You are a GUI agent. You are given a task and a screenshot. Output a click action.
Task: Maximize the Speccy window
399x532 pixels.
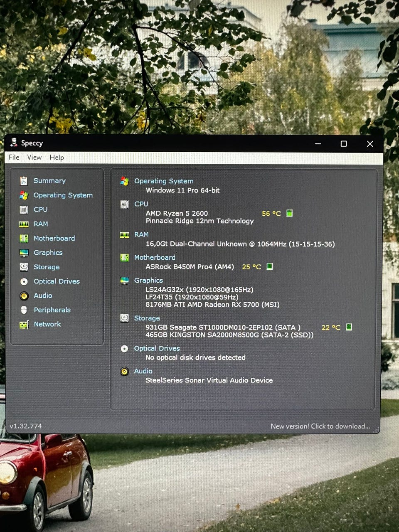[344, 144]
